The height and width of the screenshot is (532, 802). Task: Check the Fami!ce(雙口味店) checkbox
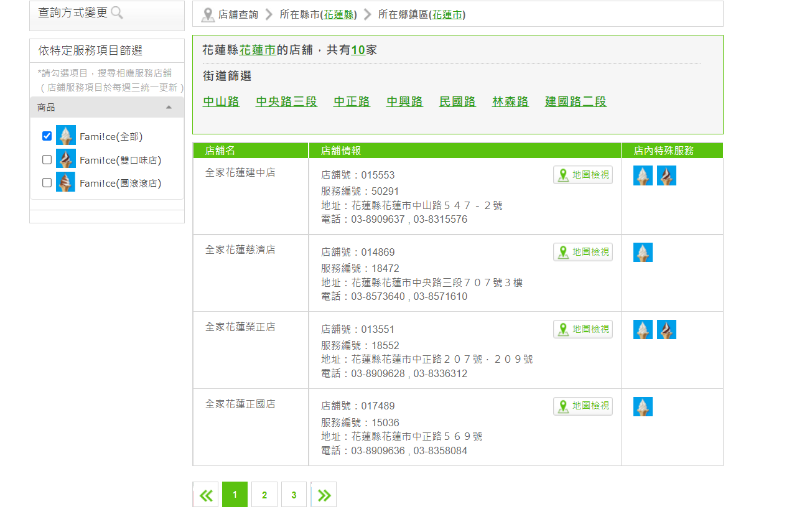47,159
